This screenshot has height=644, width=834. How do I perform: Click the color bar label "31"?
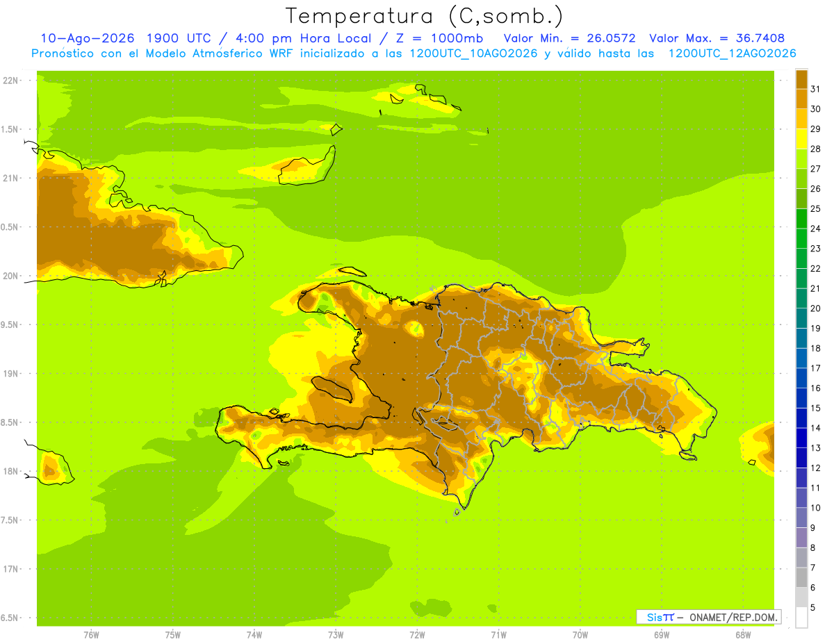(816, 89)
